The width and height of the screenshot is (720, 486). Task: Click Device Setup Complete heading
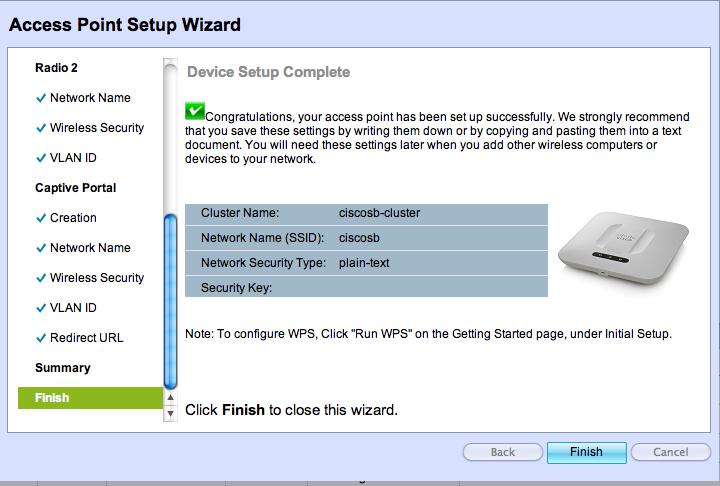point(269,72)
